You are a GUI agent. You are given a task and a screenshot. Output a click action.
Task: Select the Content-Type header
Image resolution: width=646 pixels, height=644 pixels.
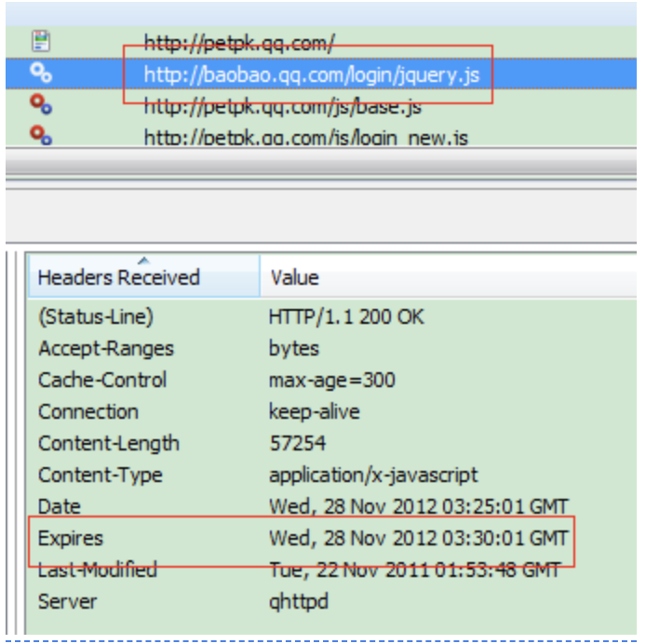101,475
